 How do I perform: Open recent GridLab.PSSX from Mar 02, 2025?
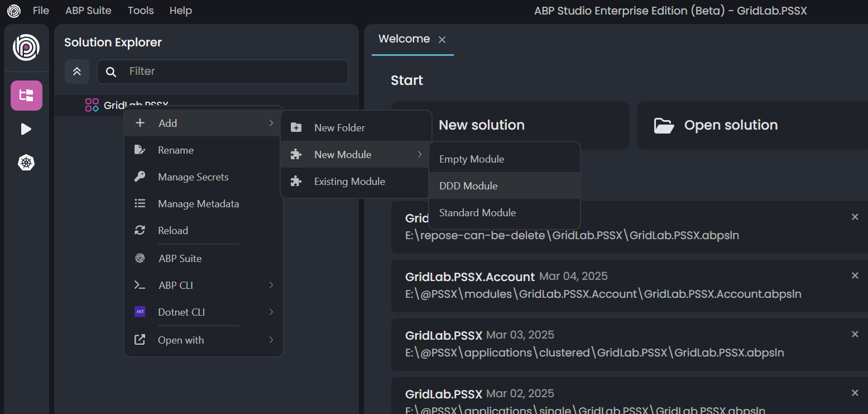coord(630,396)
